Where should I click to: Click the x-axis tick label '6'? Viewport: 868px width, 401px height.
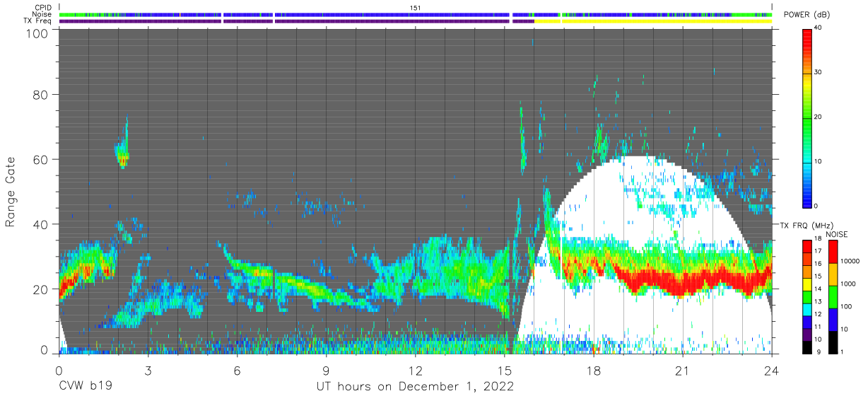[237, 369]
